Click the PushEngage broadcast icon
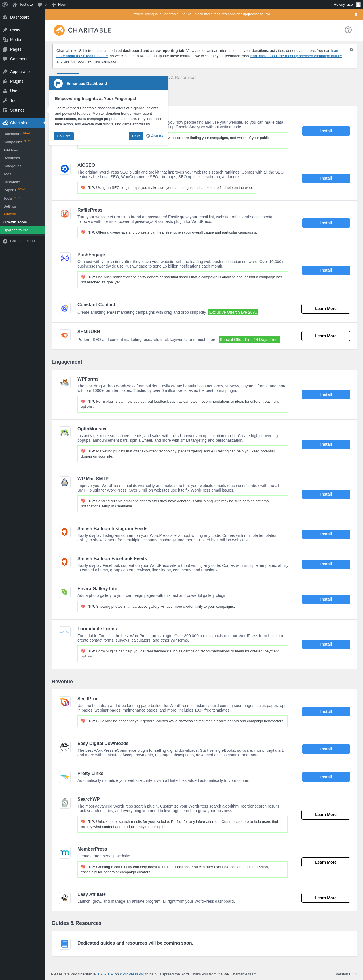The width and height of the screenshot is (363, 980). (x=65, y=258)
